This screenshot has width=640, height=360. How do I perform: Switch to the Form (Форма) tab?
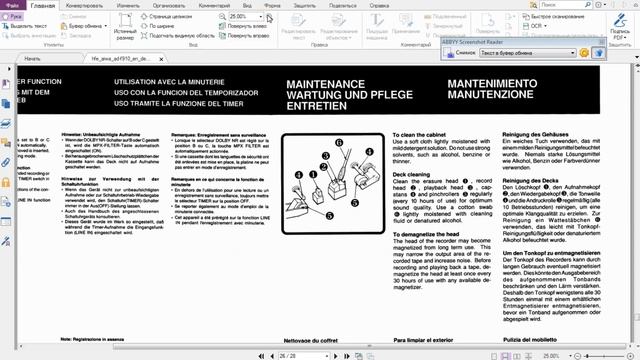tap(272, 6)
